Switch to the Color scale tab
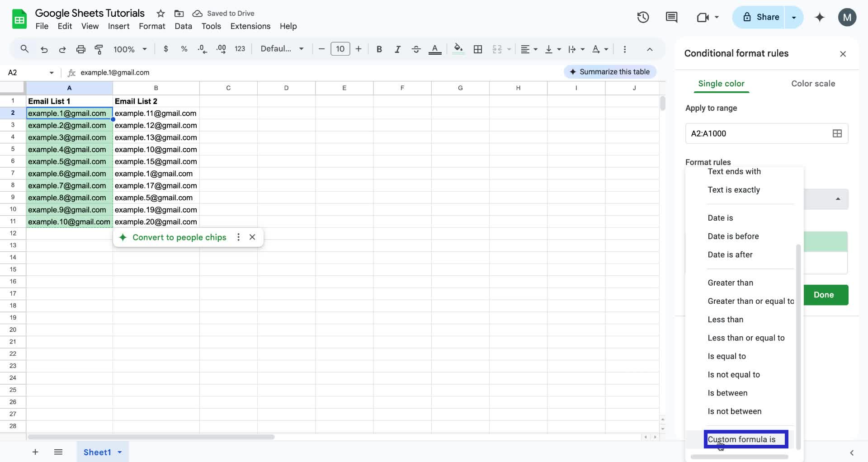Viewport: 868px width, 462px height. (x=813, y=84)
